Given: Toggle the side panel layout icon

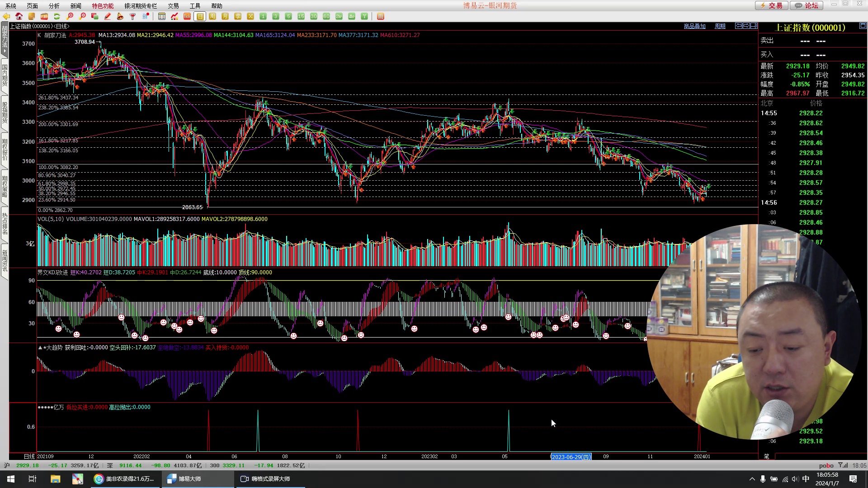Looking at the screenshot, I should pos(754,26).
